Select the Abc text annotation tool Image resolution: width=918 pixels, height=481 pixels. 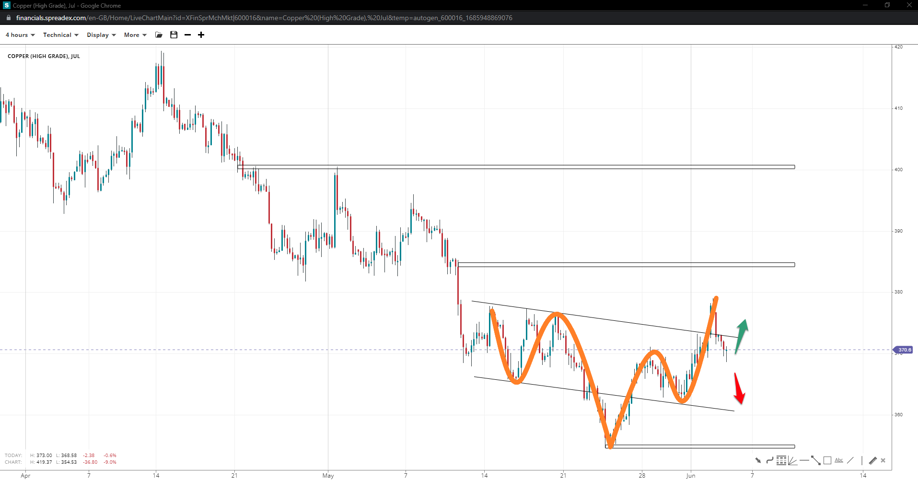click(839, 461)
